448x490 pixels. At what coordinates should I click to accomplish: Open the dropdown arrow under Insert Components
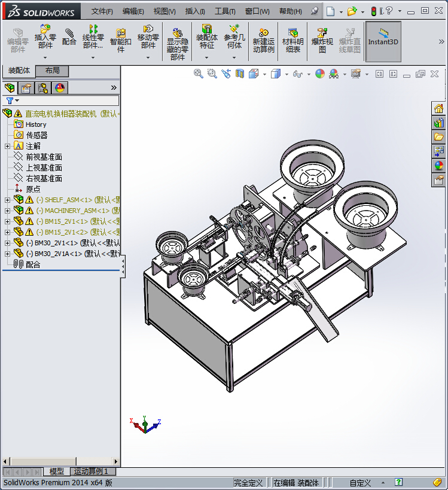pos(45,57)
